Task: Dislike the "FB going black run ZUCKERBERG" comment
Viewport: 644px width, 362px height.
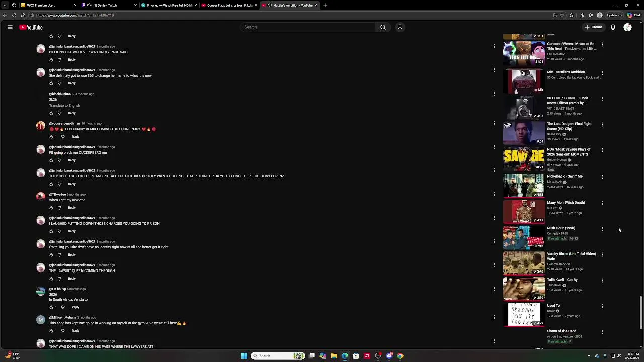Action: coord(59,160)
